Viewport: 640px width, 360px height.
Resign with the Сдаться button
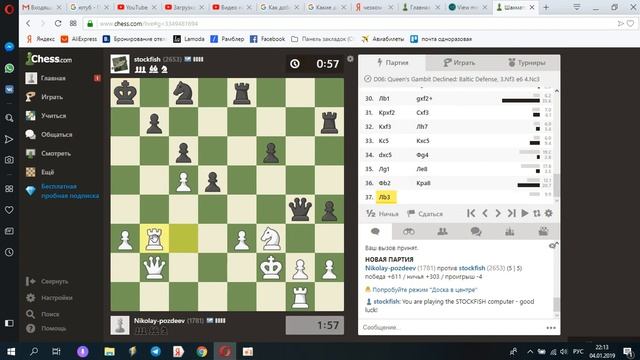pyautogui.click(x=425, y=213)
